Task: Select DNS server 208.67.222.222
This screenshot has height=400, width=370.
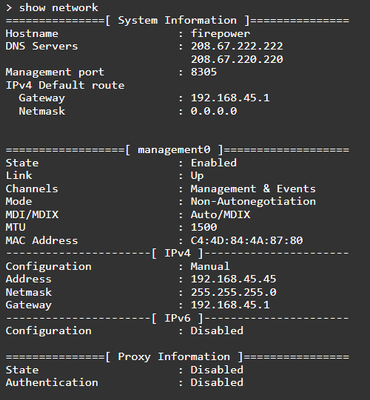Action: (x=237, y=46)
